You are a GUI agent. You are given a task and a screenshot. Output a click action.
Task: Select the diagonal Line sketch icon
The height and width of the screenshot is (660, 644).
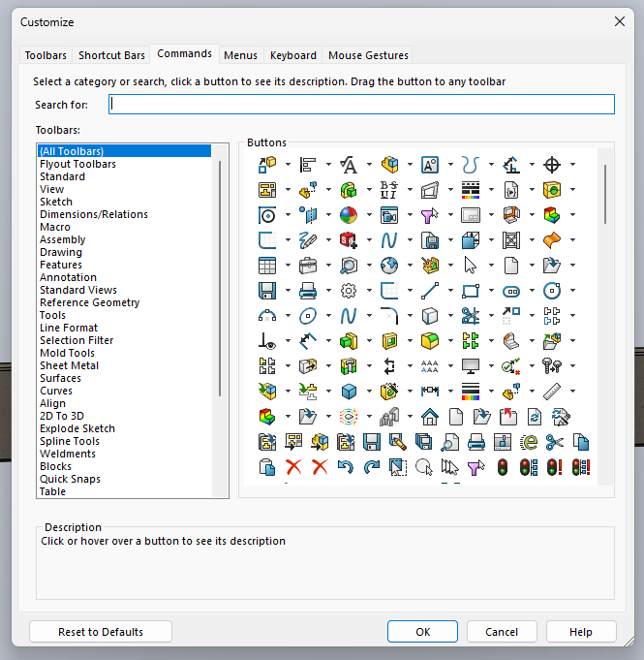(430, 290)
